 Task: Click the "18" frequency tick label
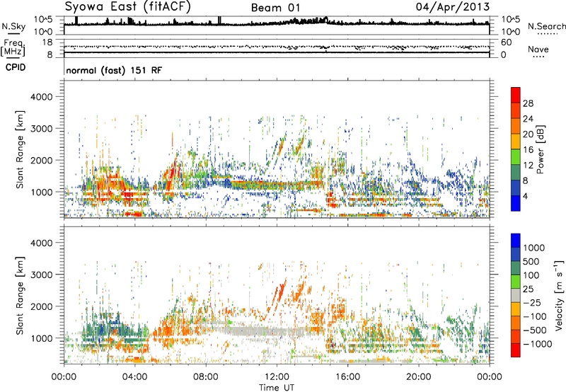click(x=47, y=42)
